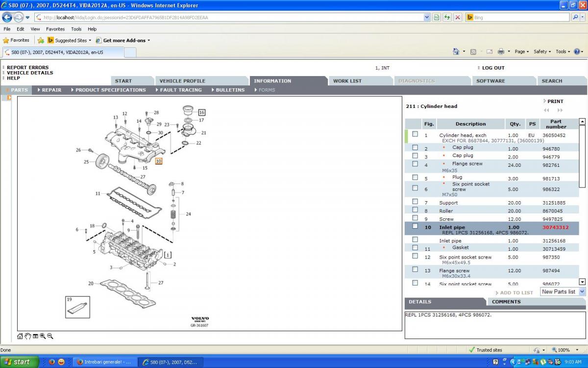The width and height of the screenshot is (588, 368).
Task: Reset diagram view with home icon
Action: (20, 336)
